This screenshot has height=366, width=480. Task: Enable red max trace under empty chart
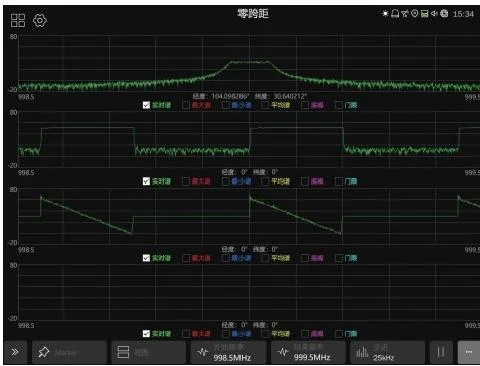point(186,334)
